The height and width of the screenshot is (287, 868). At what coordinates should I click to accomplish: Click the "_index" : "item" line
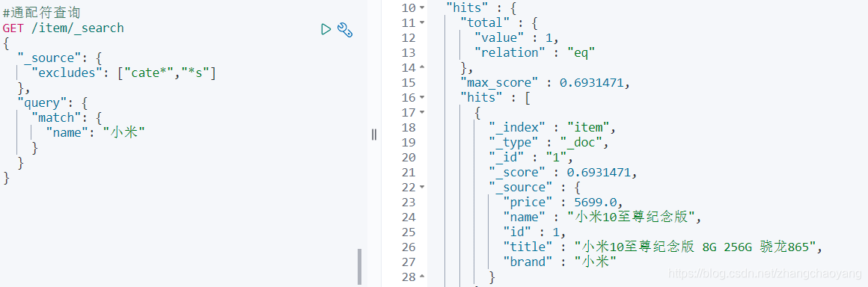tap(552, 128)
